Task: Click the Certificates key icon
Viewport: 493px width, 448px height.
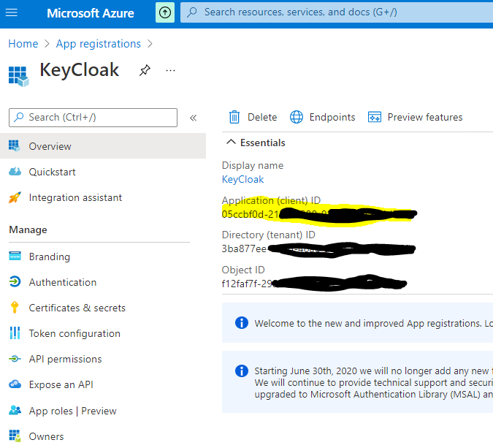Action: [15, 308]
